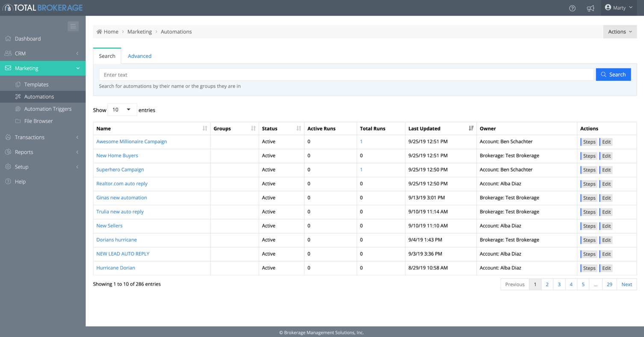
Task: View Steps for New Home Buyers
Action: [589, 156]
